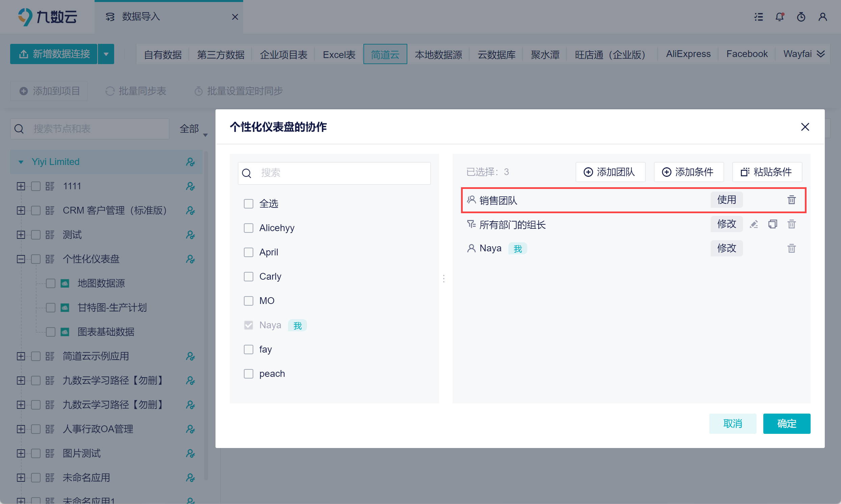Tick the Alicehyy checkbox
This screenshot has height=504, width=841.
249,228
